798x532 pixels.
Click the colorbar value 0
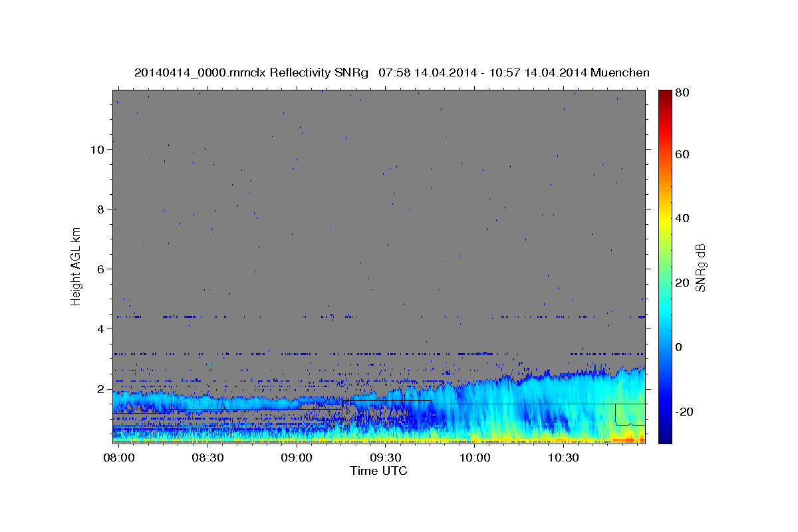(678, 347)
